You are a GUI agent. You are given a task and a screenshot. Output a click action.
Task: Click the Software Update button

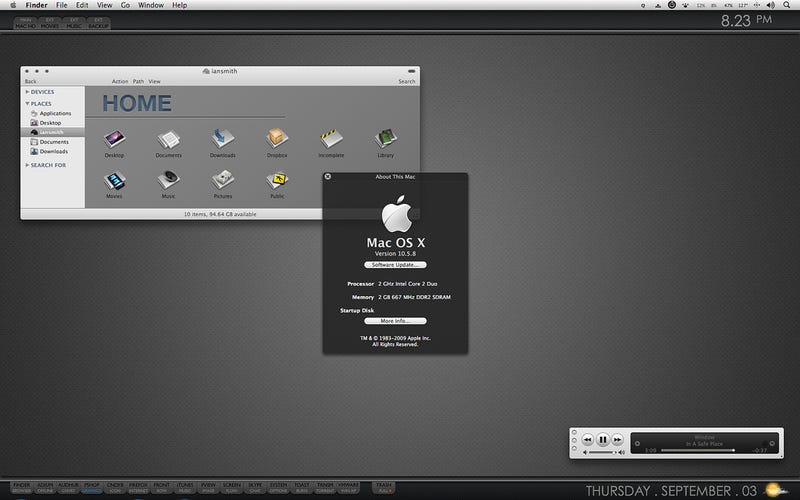tap(395, 265)
